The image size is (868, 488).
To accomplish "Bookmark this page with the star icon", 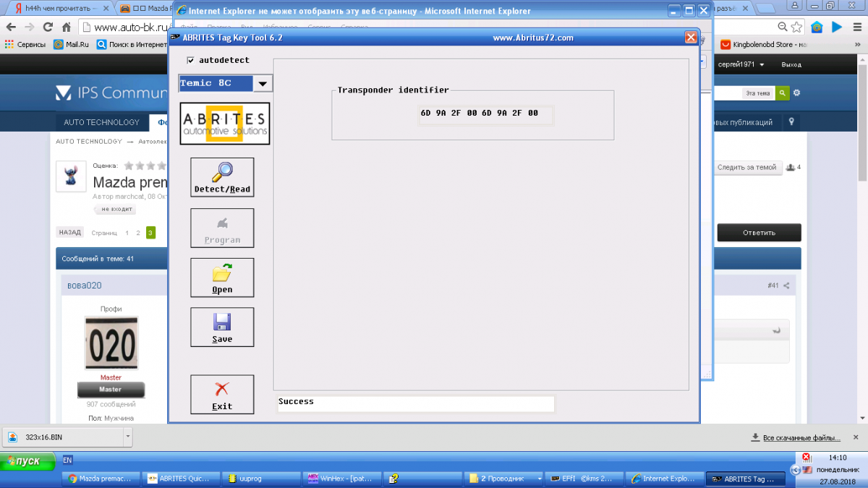I will coord(796,27).
